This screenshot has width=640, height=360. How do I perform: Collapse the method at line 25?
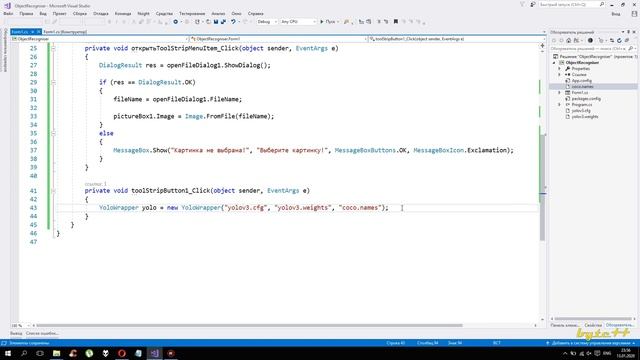coord(53,48)
